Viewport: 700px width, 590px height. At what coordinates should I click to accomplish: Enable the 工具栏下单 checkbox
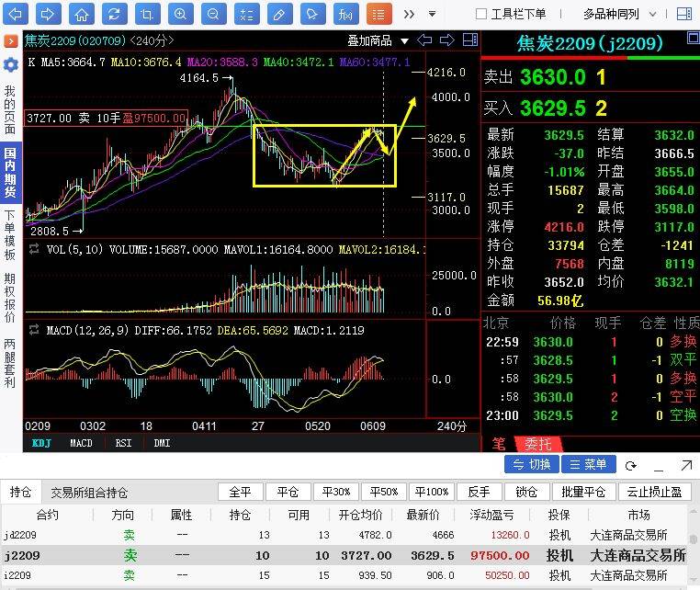480,14
